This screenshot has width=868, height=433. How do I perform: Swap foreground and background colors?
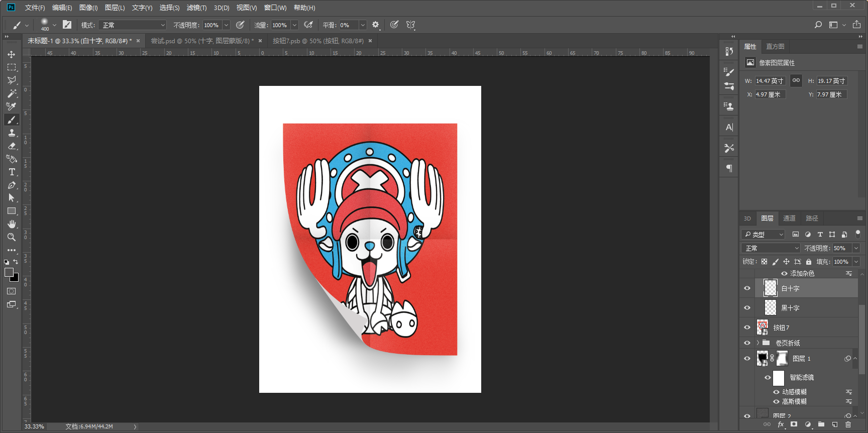[16, 262]
